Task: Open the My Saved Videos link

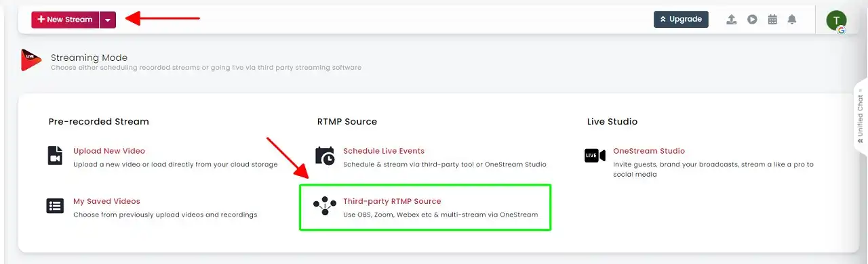Action: [106, 201]
